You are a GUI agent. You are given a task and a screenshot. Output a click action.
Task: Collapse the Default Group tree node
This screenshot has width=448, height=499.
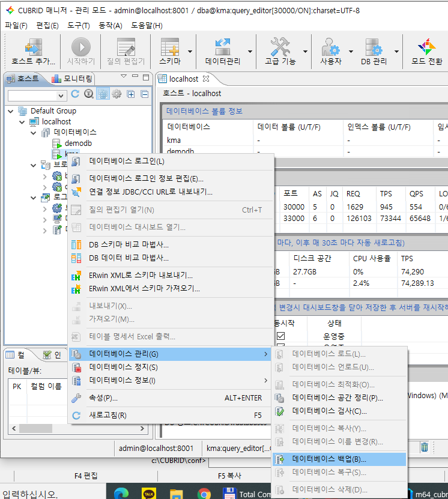coord(10,111)
